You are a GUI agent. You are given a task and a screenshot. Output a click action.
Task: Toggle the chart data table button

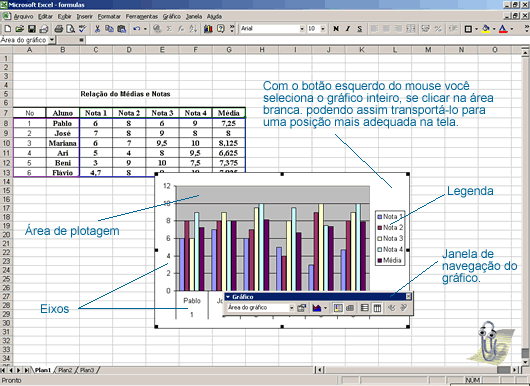[x=350, y=308]
